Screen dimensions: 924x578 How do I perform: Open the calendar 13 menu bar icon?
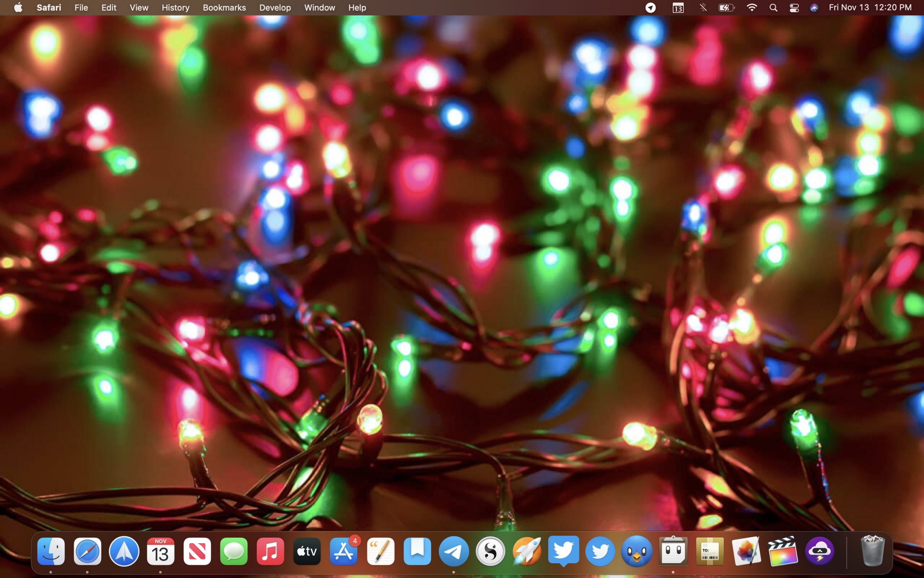coord(678,8)
